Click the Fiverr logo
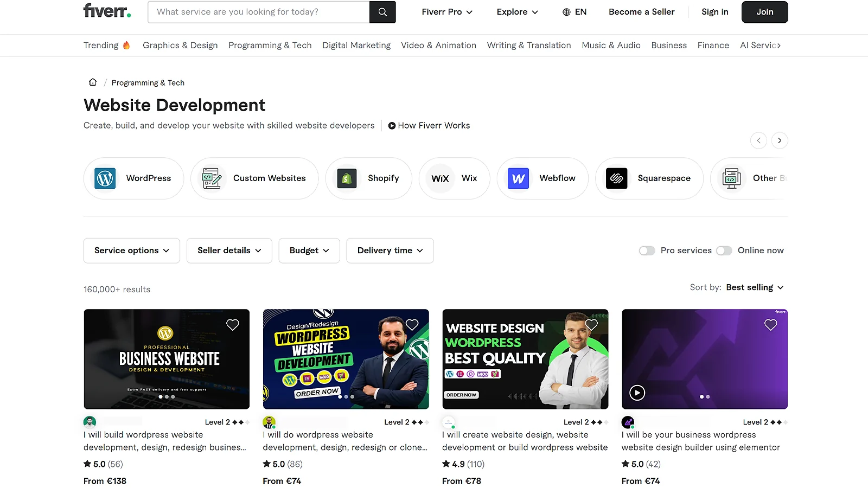Viewport: 868px width, 488px height. [107, 11]
